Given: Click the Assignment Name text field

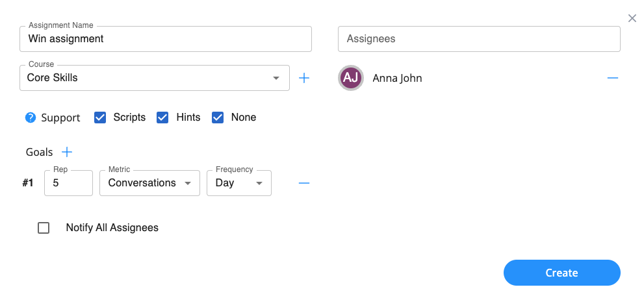Looking at the screenshot, I should pos(166,39).
